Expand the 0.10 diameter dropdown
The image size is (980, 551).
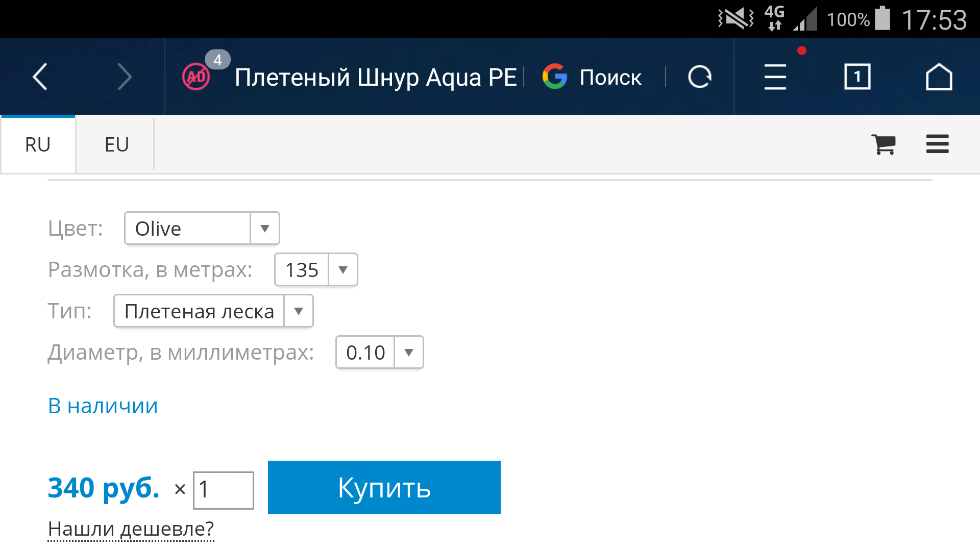[x=379, y=353]
